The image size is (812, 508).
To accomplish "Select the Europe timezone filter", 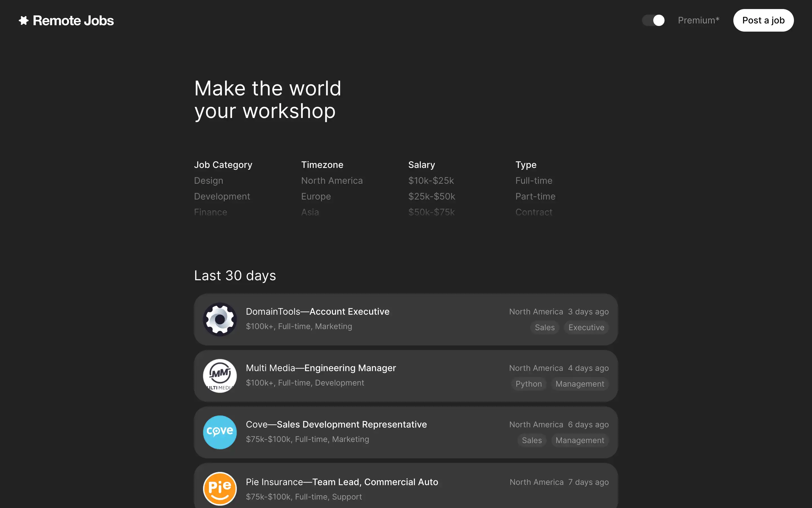I will pos(316,196).
